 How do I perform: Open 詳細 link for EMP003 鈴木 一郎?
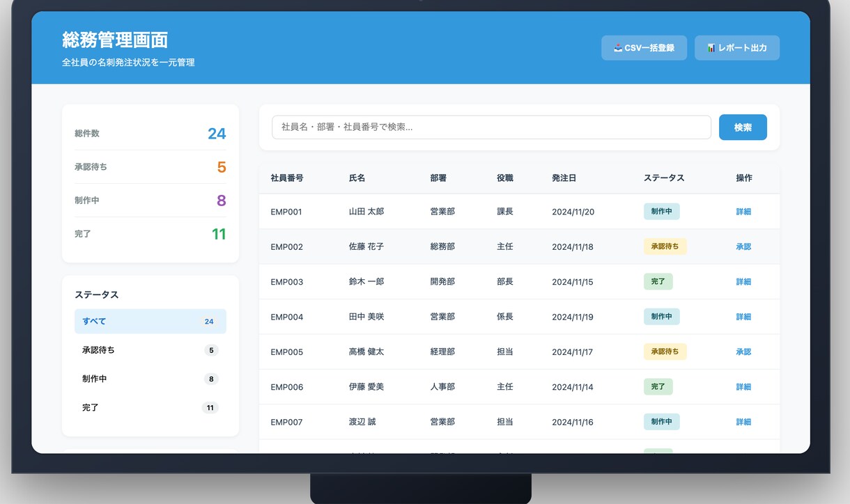pos(743,282)
